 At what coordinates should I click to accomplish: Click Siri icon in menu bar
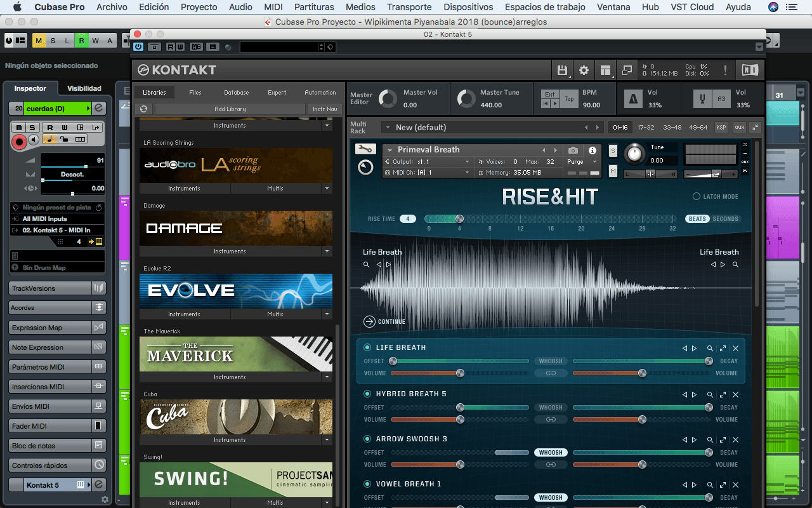[773, 7]
